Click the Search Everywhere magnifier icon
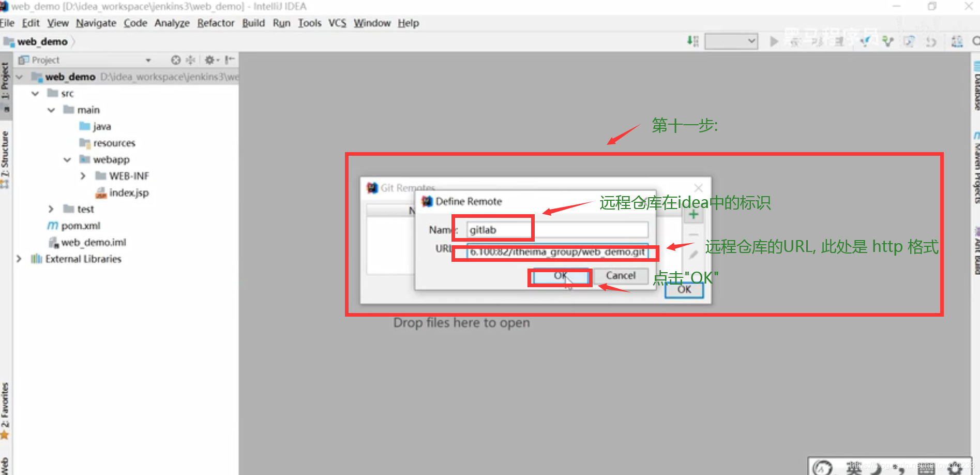980x475 pixels. tap(975, 41)
